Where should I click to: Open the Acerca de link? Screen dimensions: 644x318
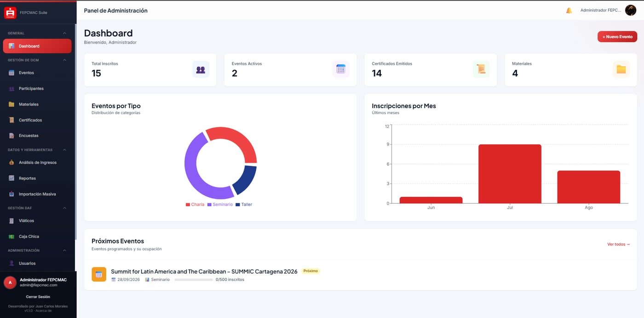click(43, 311)
